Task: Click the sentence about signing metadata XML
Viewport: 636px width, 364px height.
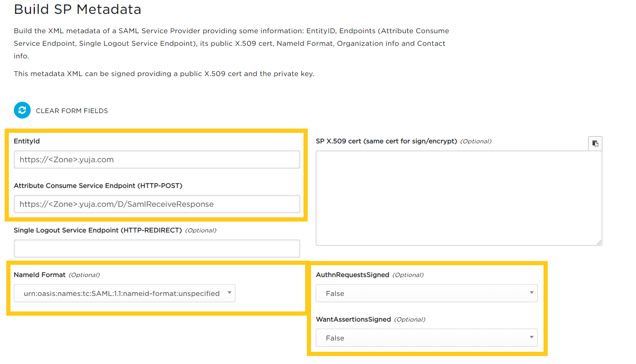Action: (x=164, y=74)
